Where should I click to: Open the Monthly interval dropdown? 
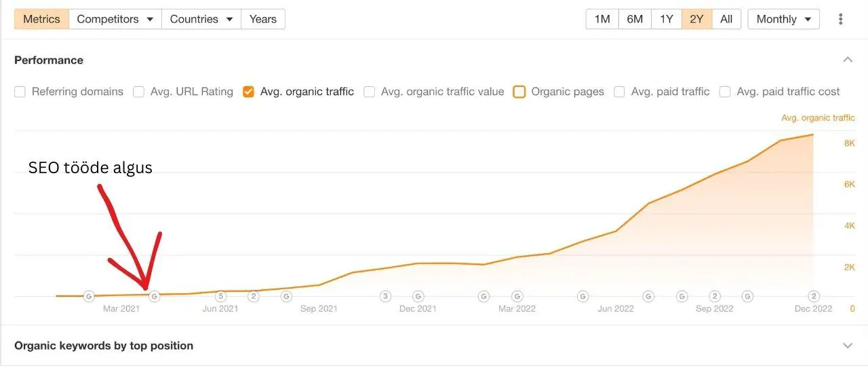[783, 19]
